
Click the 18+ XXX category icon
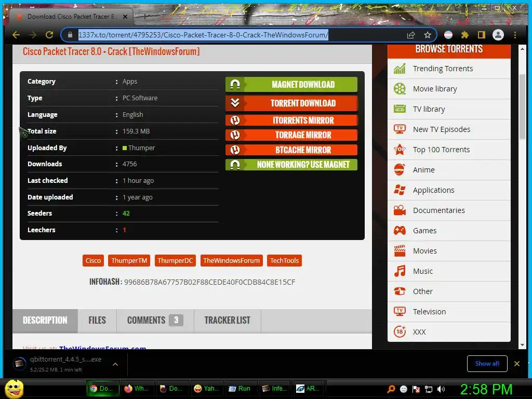point(400,332)
